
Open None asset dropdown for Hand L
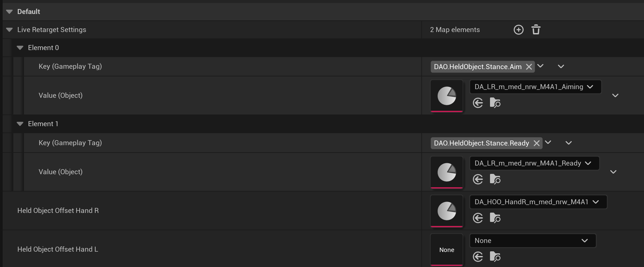tap(532, 241)
